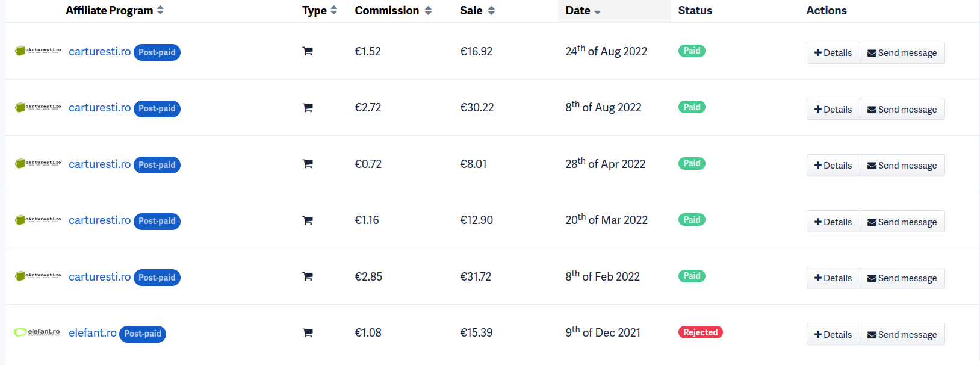This screenshot has height=365, width=980.
Task: Click cart icon in €12.90 sale row
Action: [x=307, y=220]
